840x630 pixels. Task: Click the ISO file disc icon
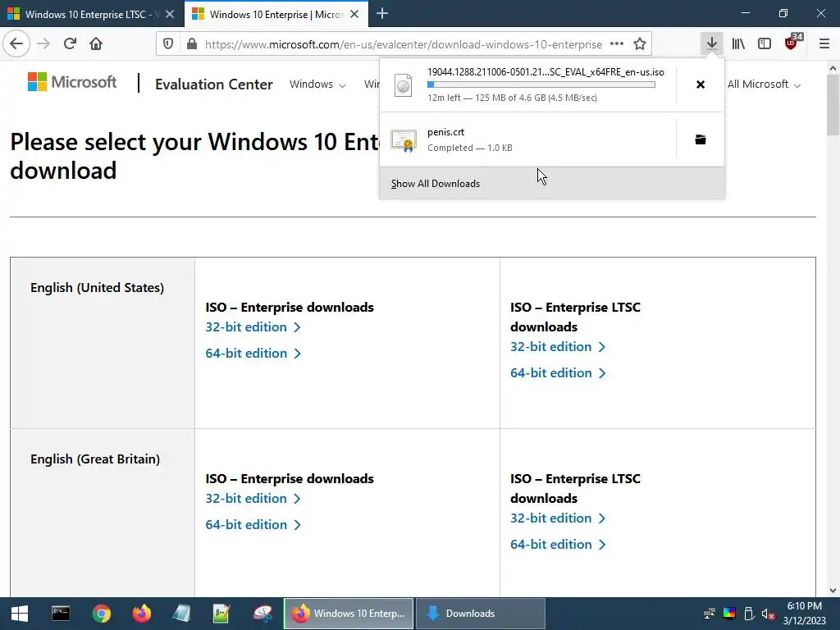coord(403,85)
